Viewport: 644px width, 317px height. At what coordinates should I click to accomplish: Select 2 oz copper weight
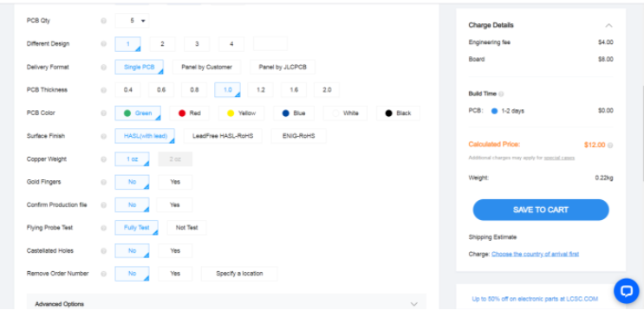[175, 158]
